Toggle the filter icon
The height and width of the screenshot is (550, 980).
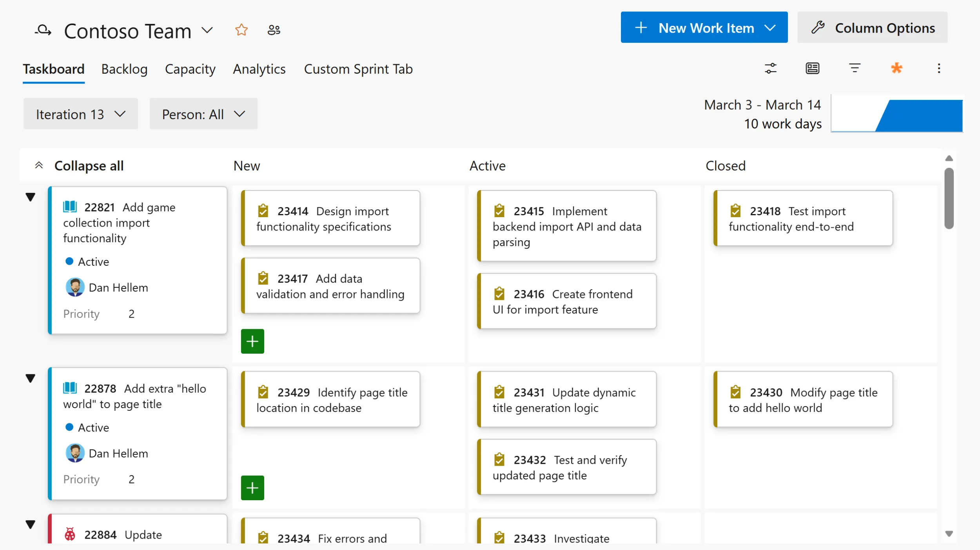(855, 69)
